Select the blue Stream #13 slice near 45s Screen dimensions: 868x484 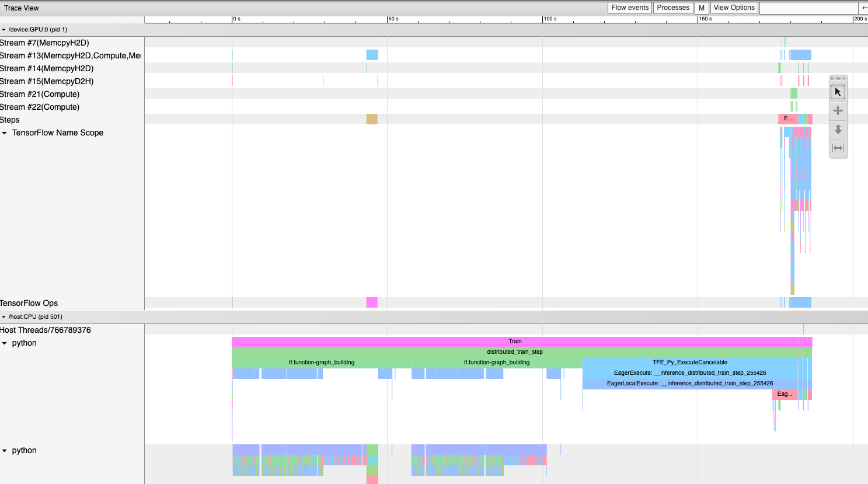click(x=372, y=55)
